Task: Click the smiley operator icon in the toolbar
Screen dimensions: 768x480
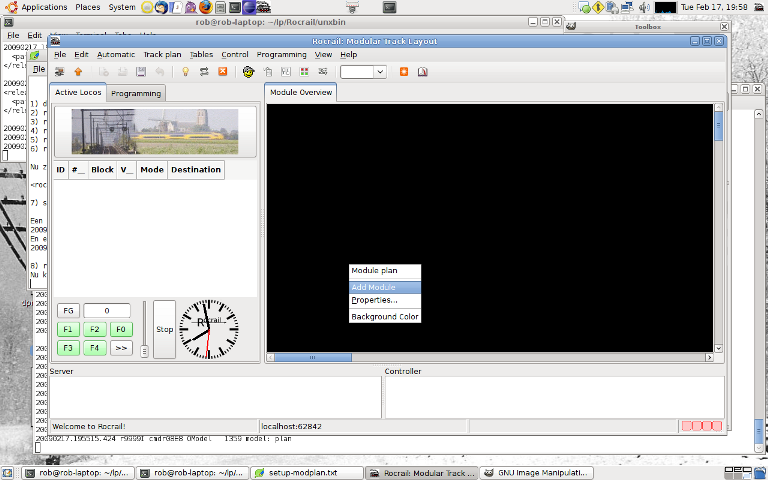Action: [x=248, y=72]
